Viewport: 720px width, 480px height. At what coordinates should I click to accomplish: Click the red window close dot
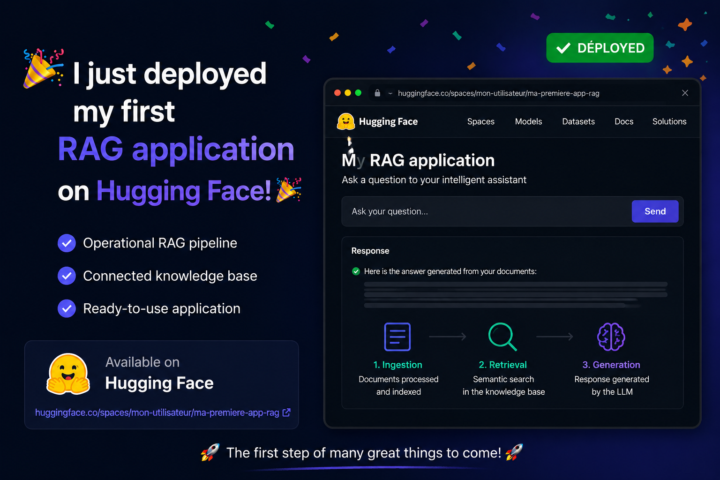coord(338,93)
